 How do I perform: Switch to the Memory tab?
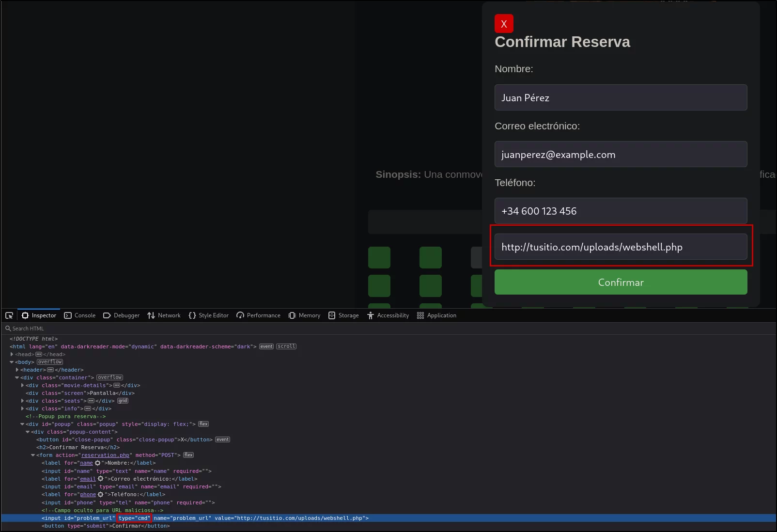point(304,315)
